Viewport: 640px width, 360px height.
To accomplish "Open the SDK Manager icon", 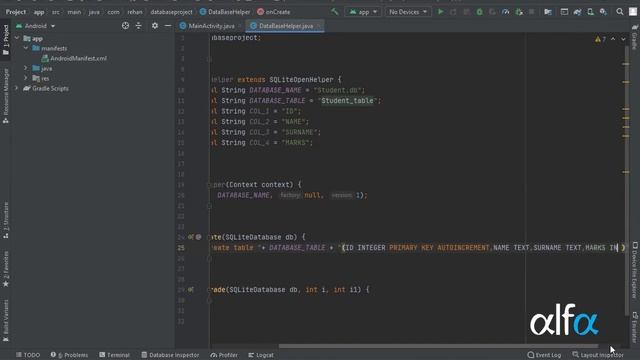I will coord(603,12).
